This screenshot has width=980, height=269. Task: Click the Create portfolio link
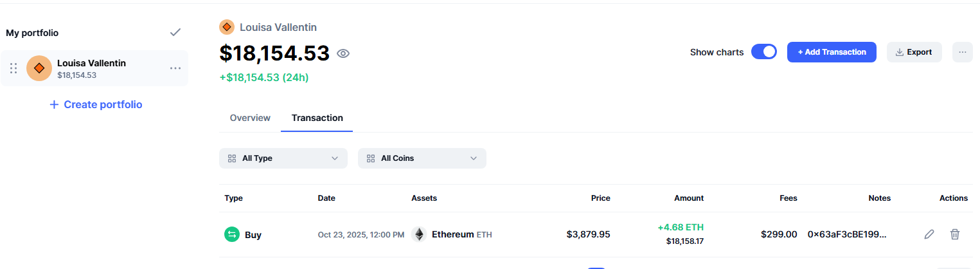click(x=96, y=104)
